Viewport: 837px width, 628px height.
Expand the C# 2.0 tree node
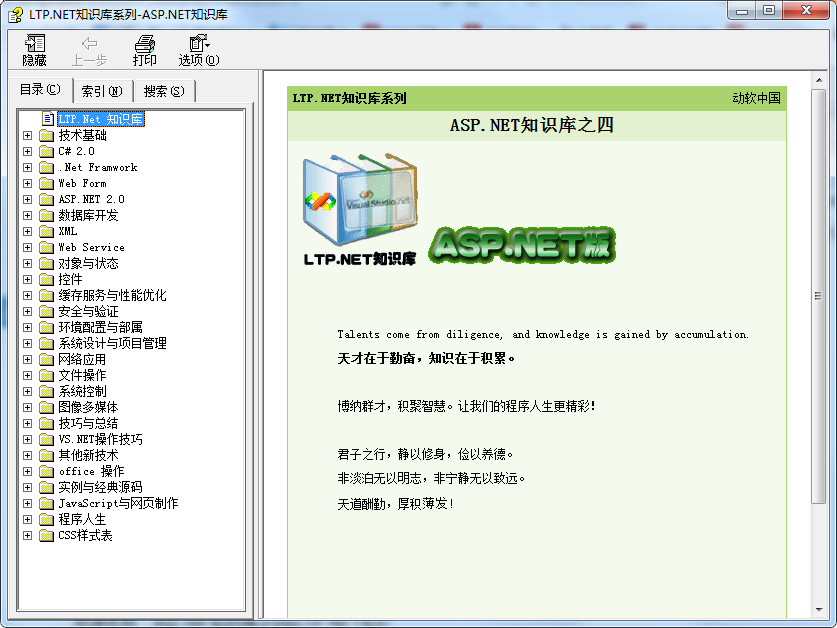tap(27, 151)
